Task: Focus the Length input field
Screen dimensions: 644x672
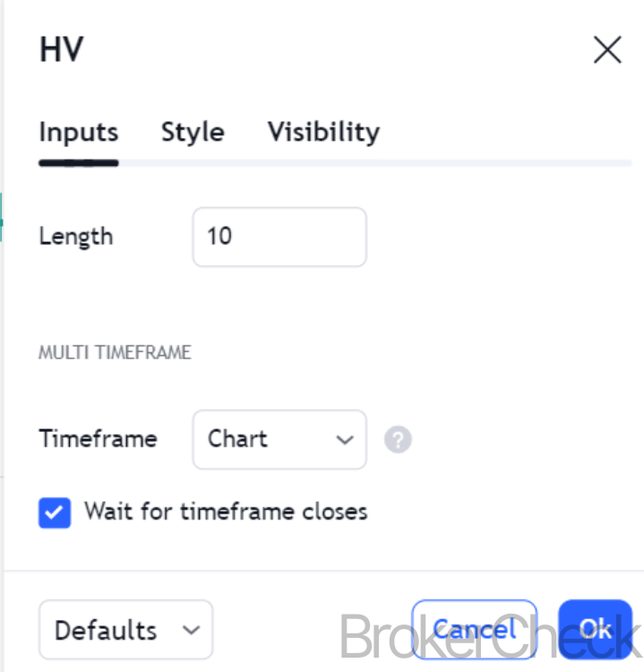Action: point(279,237)
